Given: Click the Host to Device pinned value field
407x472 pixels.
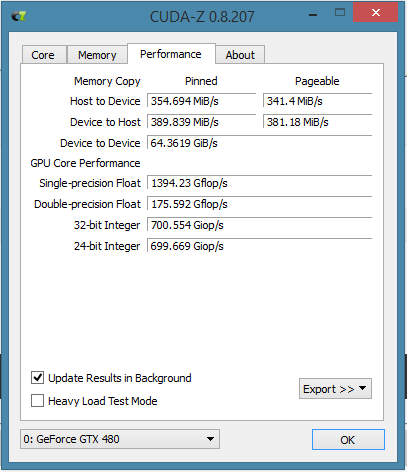Looking at the screenshot, I should 201,101.
